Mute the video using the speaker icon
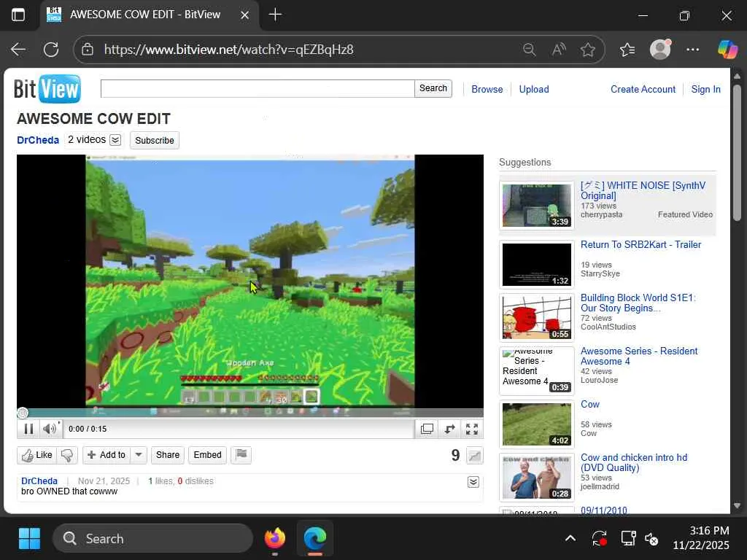 49,429
